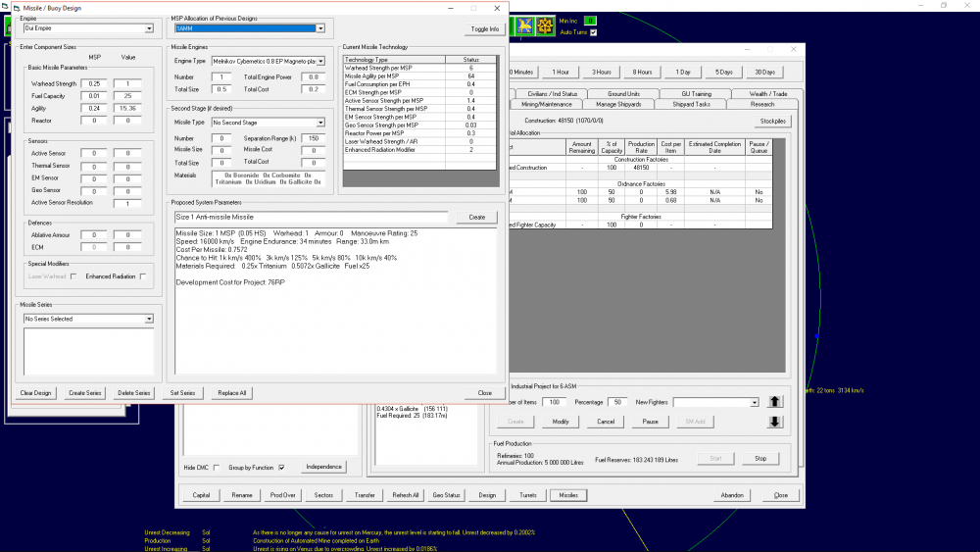Uncheck the Group by Function checkbox

pyautogui.click(x=282, y=468)
